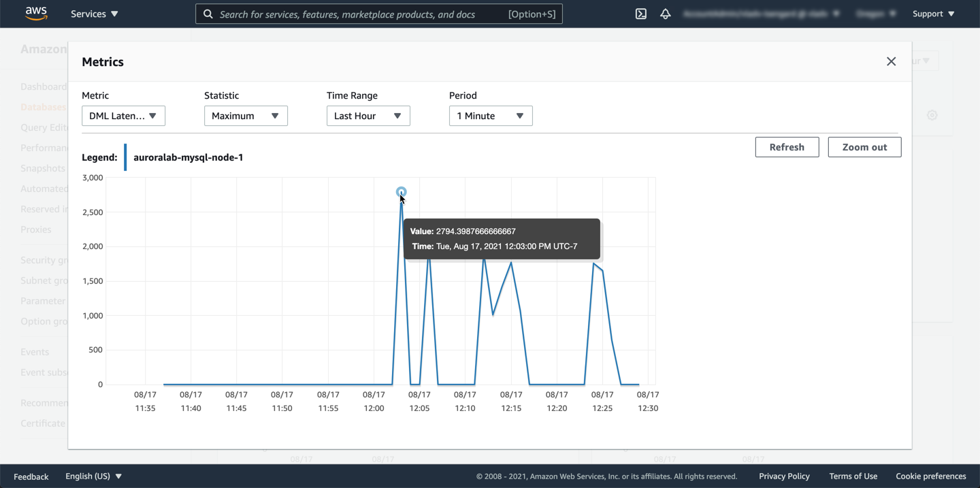Click the AWS logo home icon
Screen dimensions: 980x488
point(36,14)
